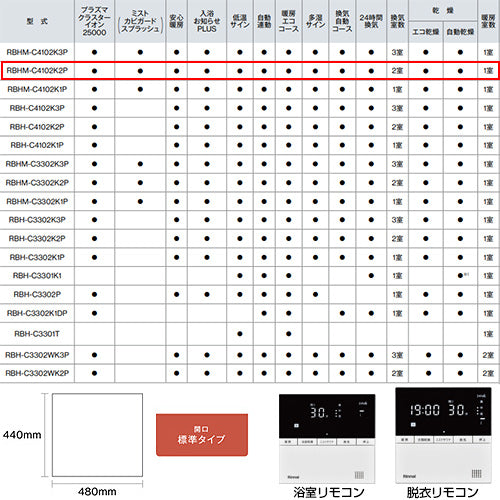The width and height of the screenshot is (500, 500).
Task: Click 換気室数 value 2室 for RBHM-C4102K2P
Action: point(397,71)
